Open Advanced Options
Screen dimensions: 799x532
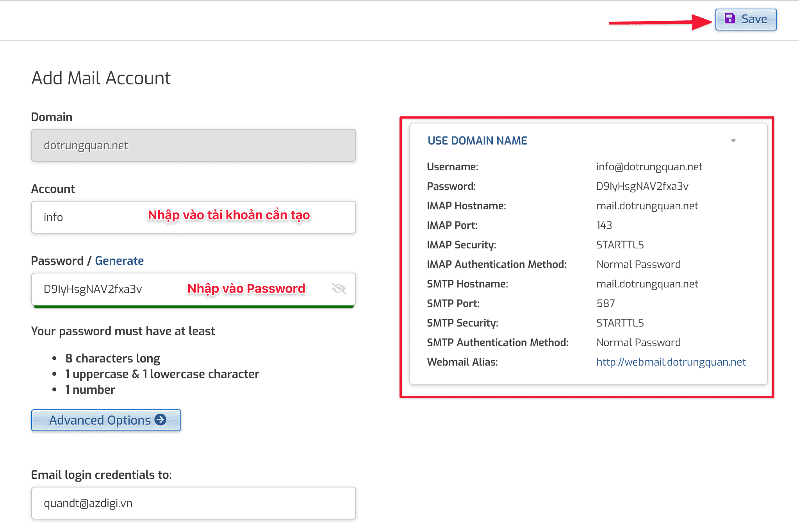click(105, 420)
